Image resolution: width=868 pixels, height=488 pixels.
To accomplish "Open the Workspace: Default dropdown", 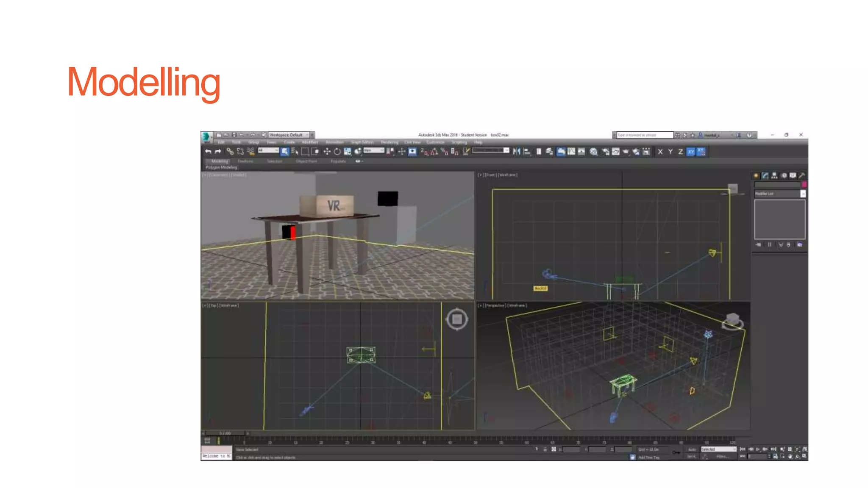I will click(289, 135).
